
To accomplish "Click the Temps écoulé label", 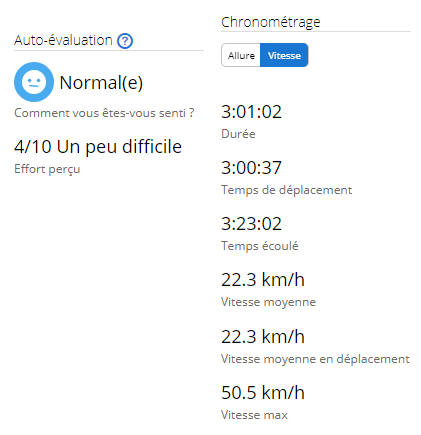I will pyautogui.click(x=260, y=246).
